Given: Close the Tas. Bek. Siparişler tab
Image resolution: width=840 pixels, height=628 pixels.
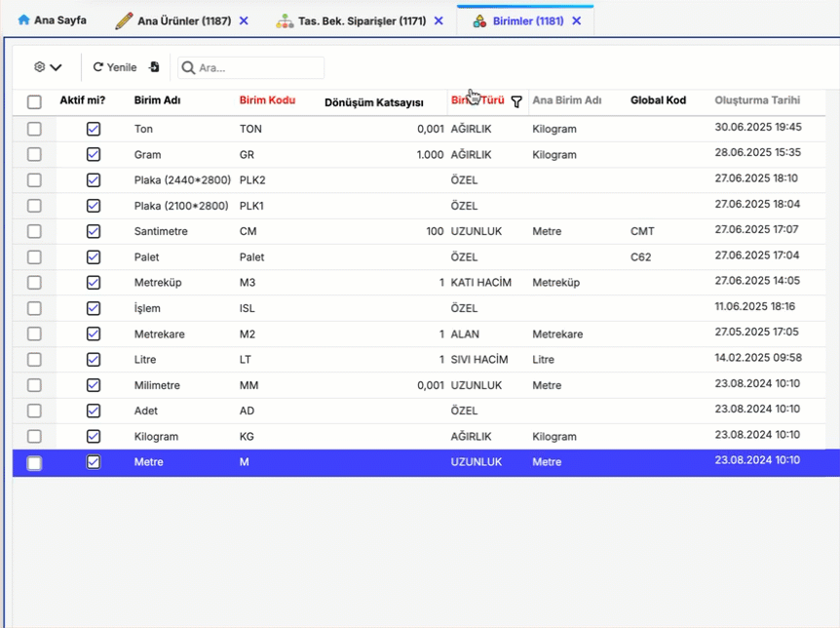Looking at the screenshot, I should [439, 20].
